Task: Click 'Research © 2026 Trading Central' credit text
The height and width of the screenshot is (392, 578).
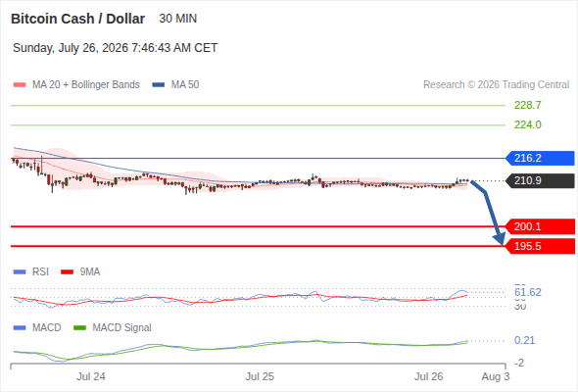Action: point(496,85)
